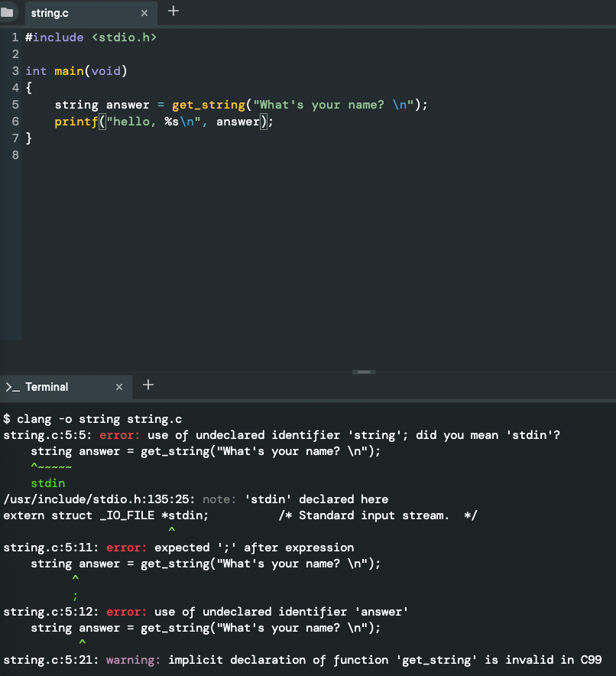Click the #include <stdio.h> line
The width and height of the screenshot is (616, 676).
(x=90, y=37)
